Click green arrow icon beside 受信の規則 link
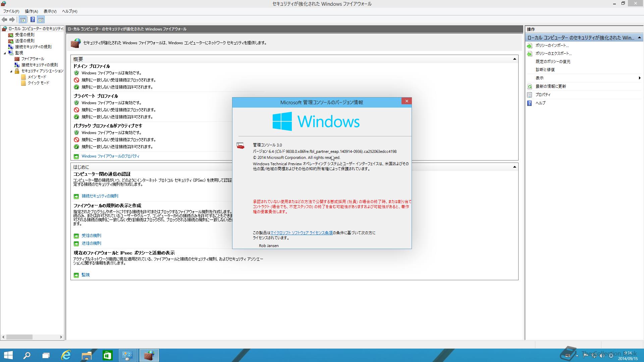The width and height of the screenshot is (644, 362). click(x=76, y=236)
